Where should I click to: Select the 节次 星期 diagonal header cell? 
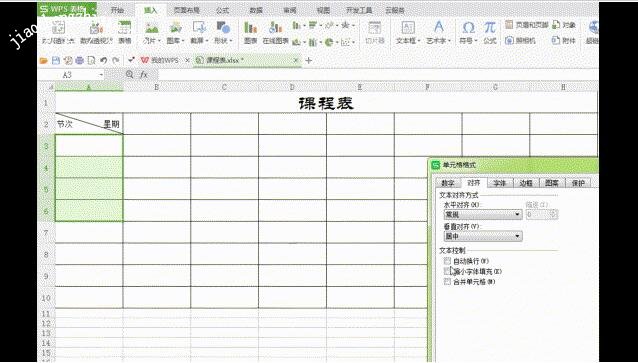89,124
